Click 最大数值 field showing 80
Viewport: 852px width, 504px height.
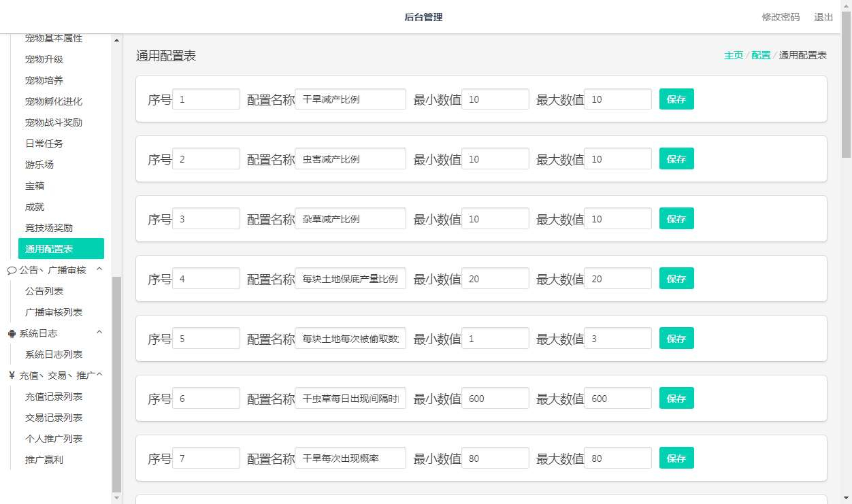pos(618,458)
